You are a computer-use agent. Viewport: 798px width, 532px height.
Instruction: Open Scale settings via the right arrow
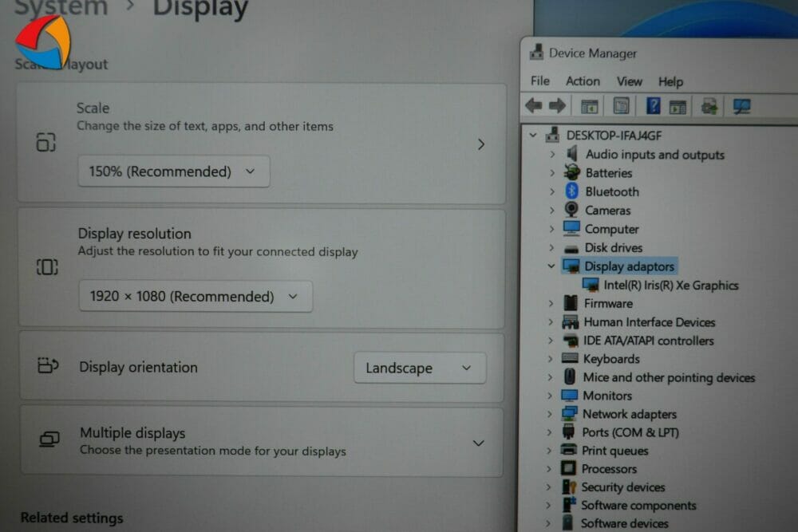(x=481, y=144)
